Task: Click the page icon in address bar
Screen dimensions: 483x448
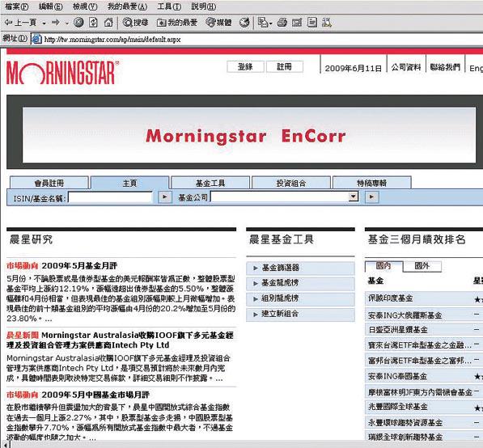Action: [x=36, y=39]
